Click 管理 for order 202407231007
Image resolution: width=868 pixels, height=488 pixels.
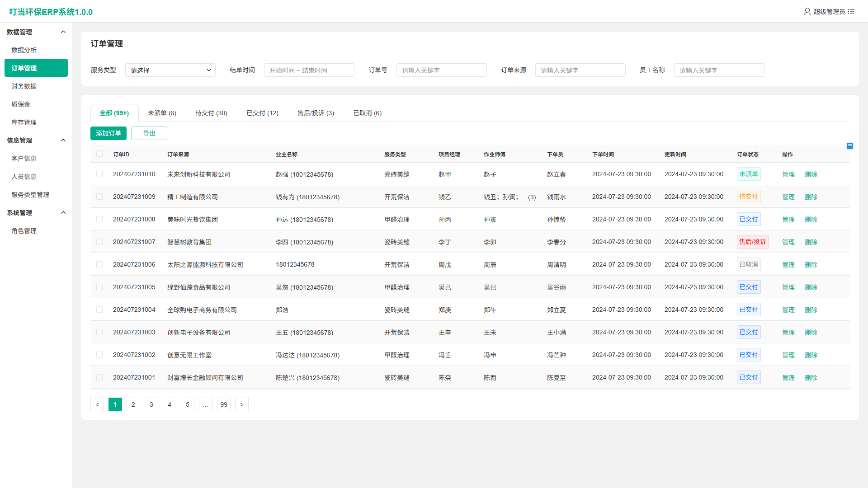pos(788,242)
